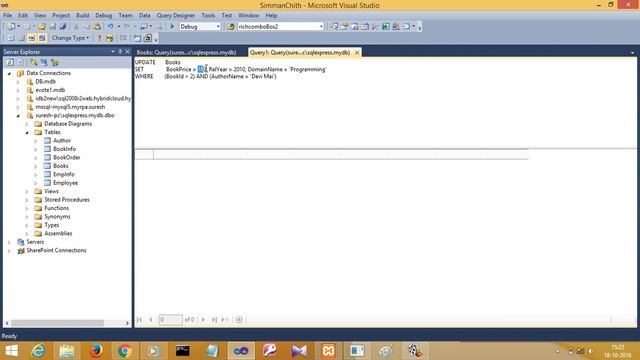Select the Author table

pos(62,140)
